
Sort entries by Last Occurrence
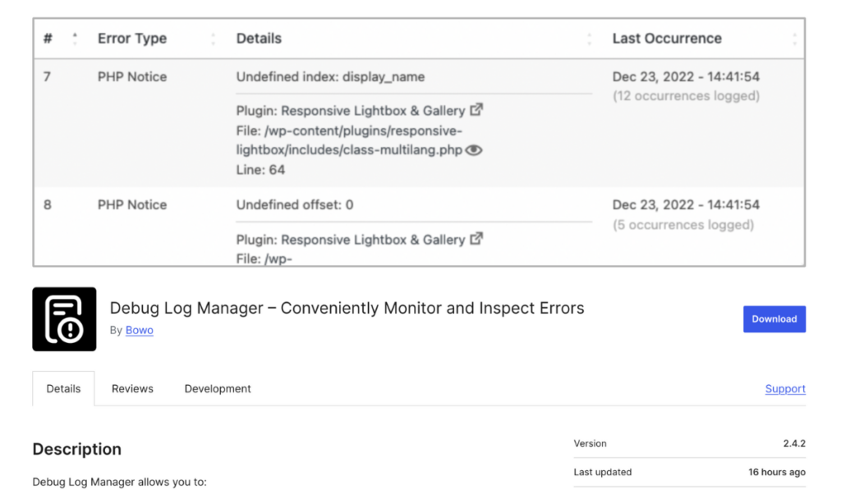point(793,38)
